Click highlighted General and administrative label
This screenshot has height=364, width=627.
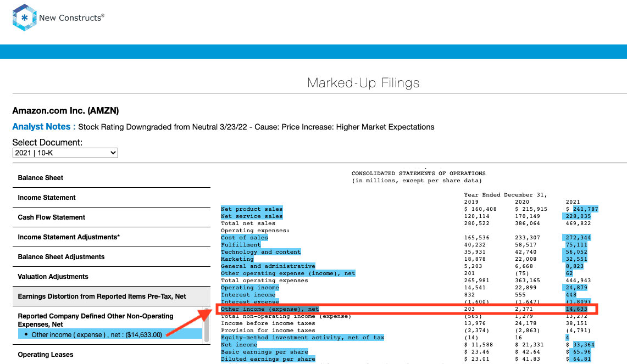pos(268,266)
